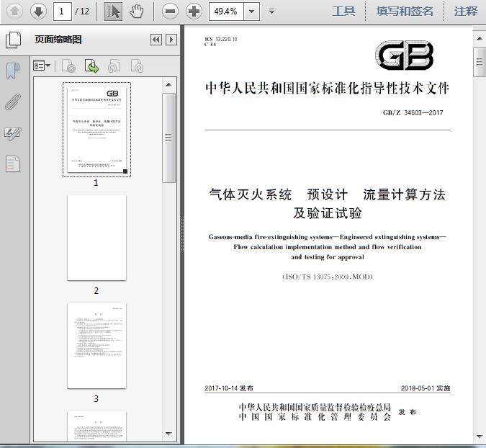Open the attachments paperclip panel
This screenshot has width=486, height=448.
click(x=13, y=102)
